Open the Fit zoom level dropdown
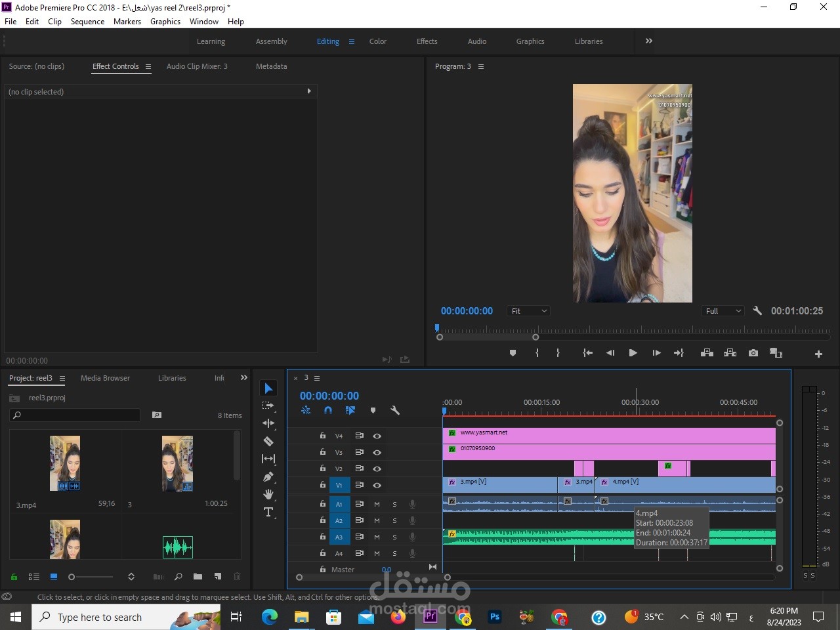Viewport: 840px width, 630px height. [528, 311]
